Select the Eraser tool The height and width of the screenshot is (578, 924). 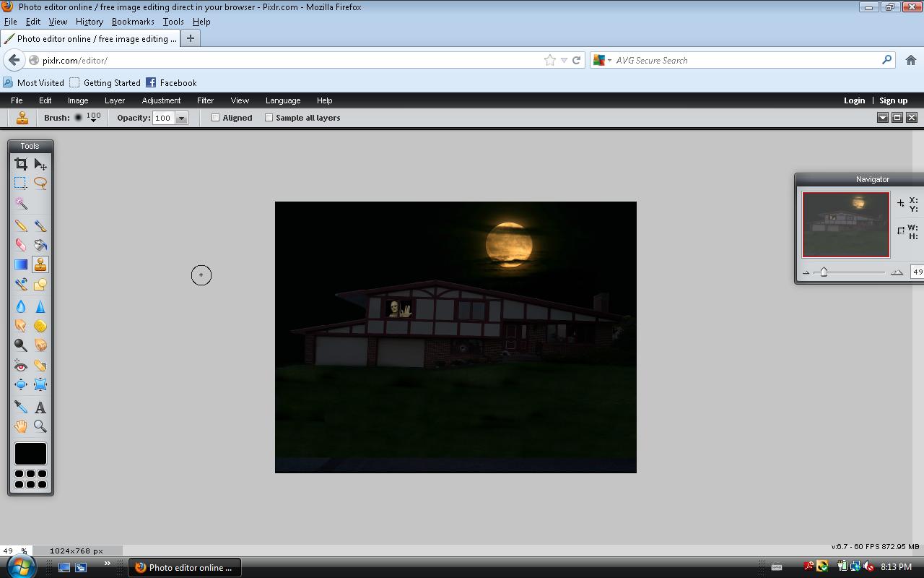(21, 246)
